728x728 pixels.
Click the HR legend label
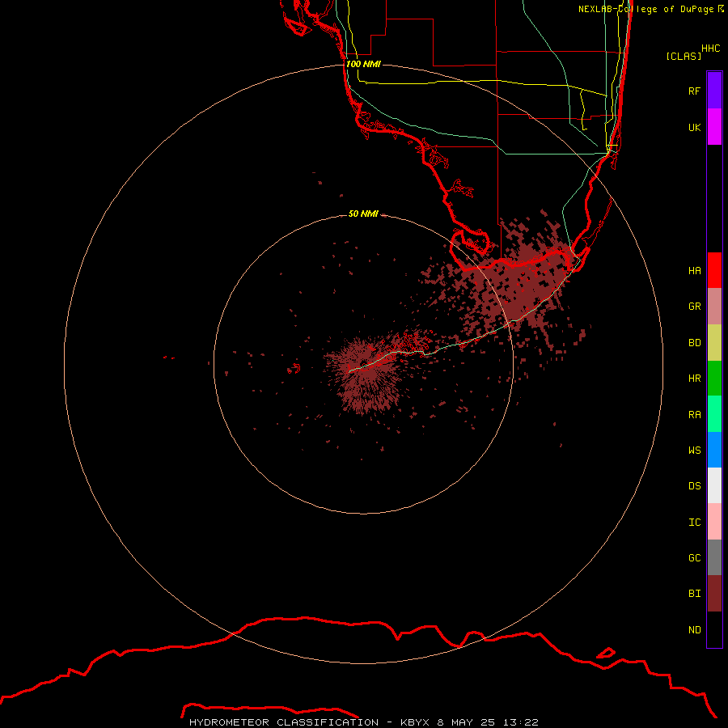coord(694,379)
